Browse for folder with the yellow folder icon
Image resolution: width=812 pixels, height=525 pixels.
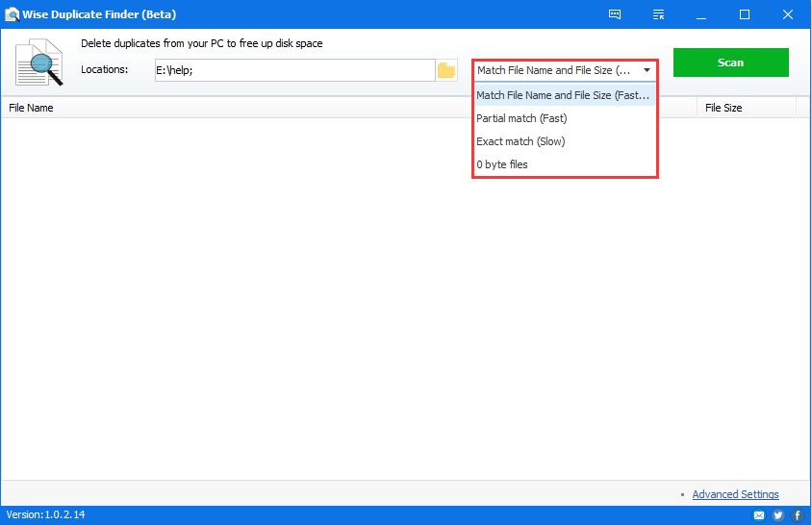pyautogui.click(x=445, y=70)
